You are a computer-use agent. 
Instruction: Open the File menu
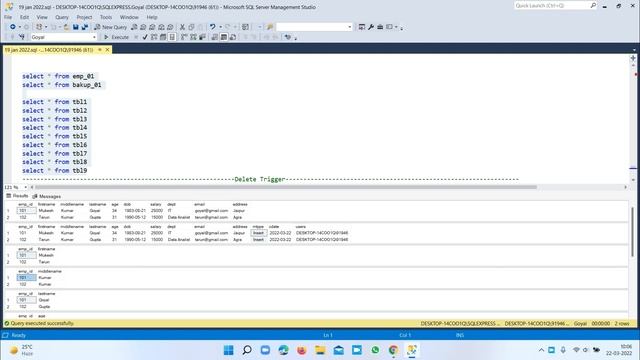click(x=8, y=17)
